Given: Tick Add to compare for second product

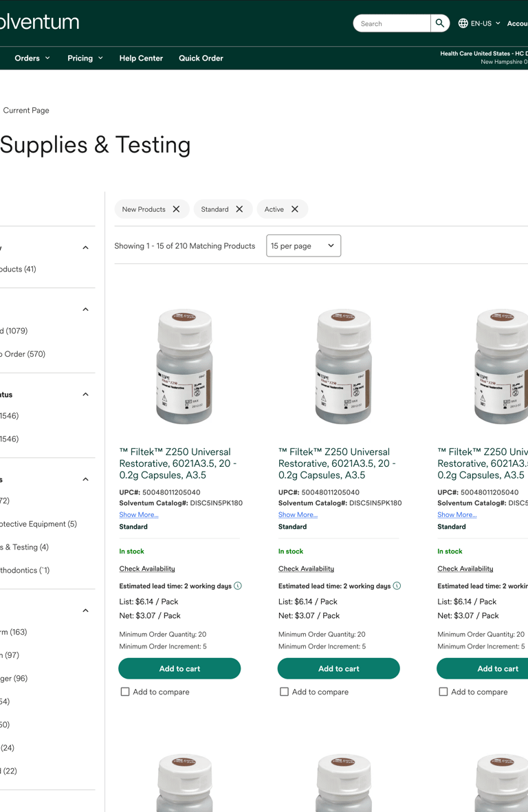Looking at the screenshot, I should coord(284,692).
